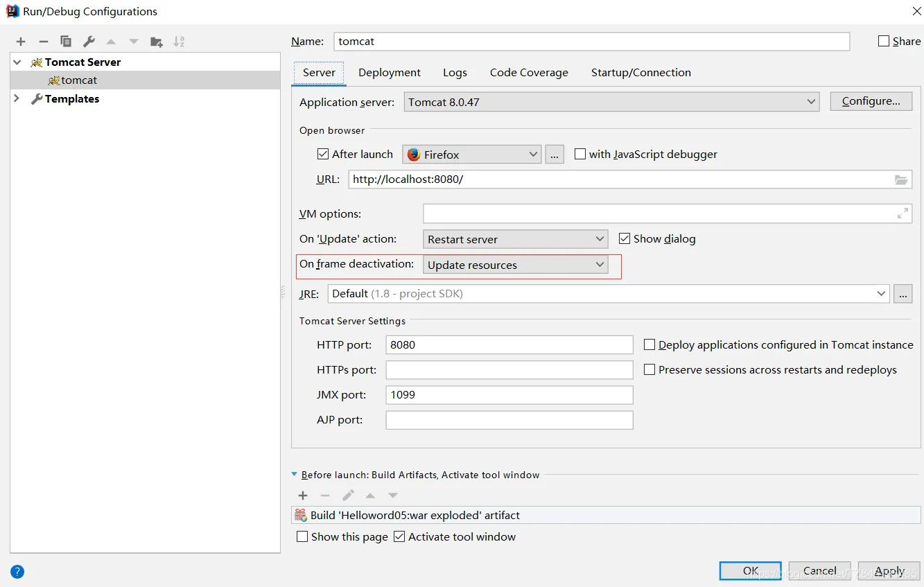Select Build 'Helloword05:war exploded' artifact row

(x=607, y=515)
